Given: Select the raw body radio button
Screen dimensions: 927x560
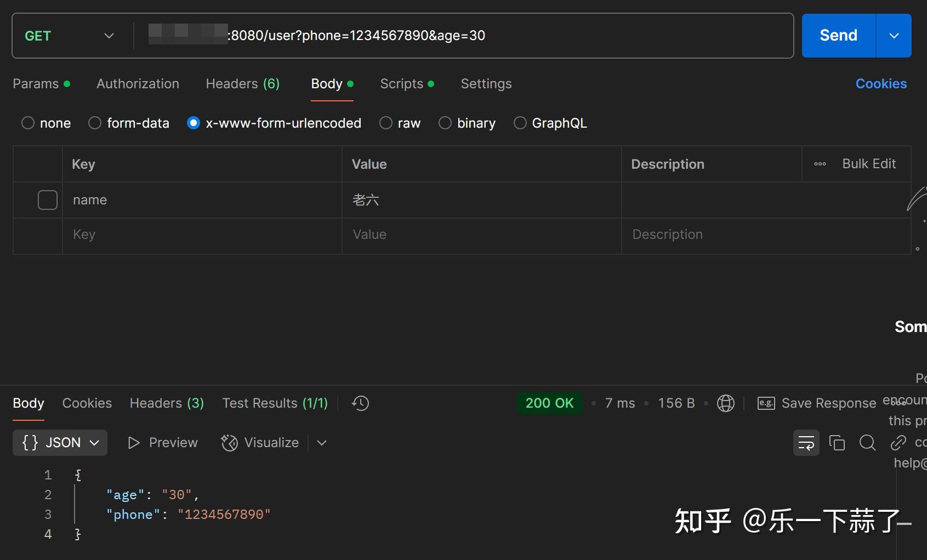Looking at the screenshot, I should (385, 123).
